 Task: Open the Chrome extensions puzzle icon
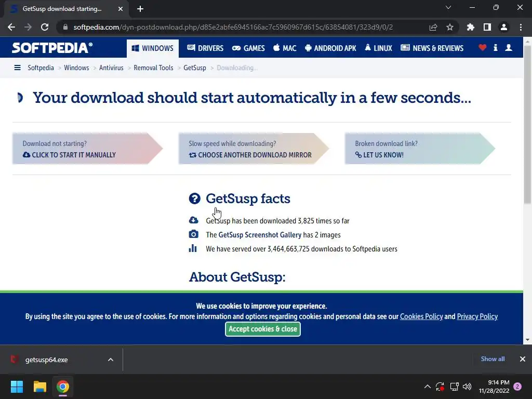[471, 27]
